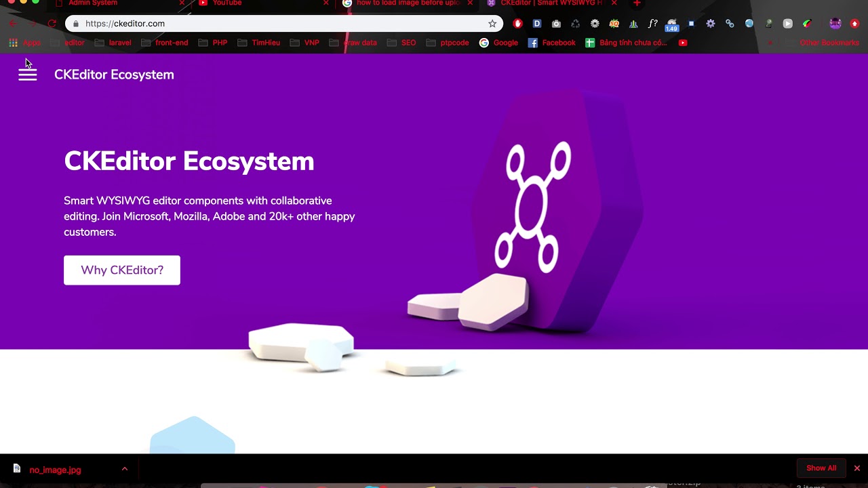Viewport: 868px width, 488px height.
Task: Open the SQ SEOquake extension
Action: click(x=614, y=24)
